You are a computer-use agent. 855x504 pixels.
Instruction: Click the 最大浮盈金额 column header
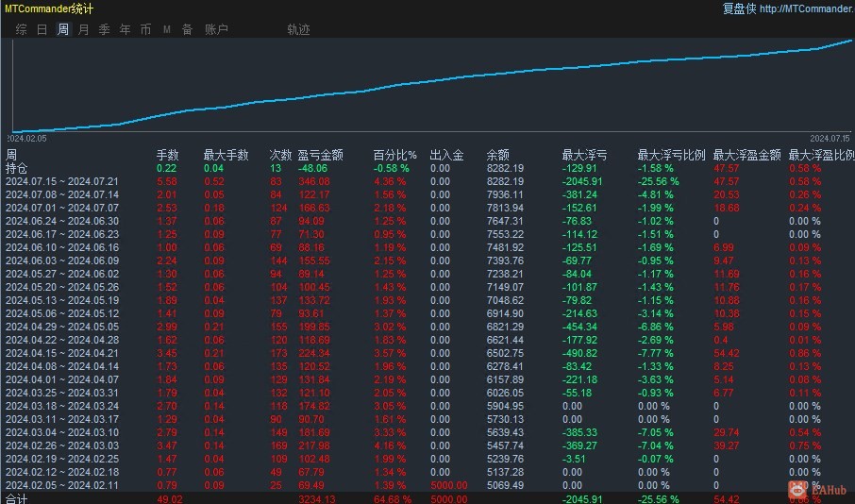(747, 155)
